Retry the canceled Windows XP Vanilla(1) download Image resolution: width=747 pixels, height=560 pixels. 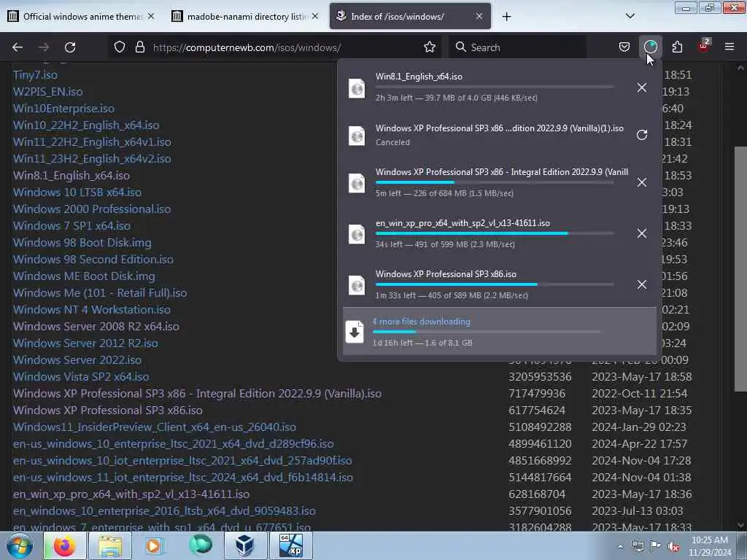(x=642, y=135)
